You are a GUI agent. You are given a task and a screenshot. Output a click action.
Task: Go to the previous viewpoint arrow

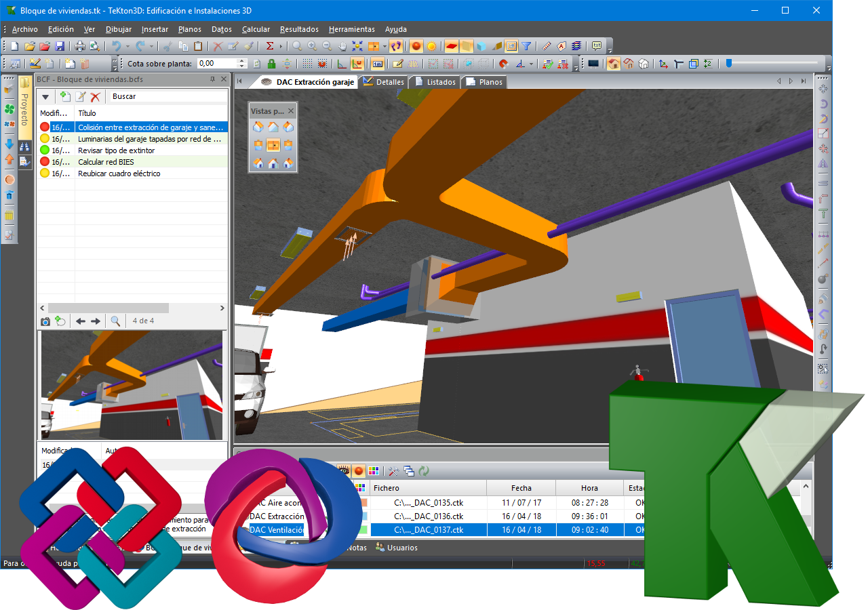(x=81, y=321)
